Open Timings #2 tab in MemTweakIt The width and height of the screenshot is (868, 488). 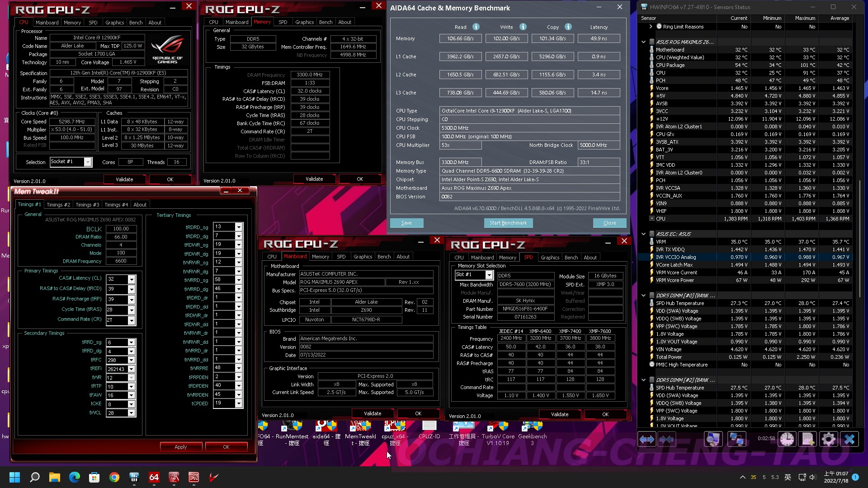58,205
